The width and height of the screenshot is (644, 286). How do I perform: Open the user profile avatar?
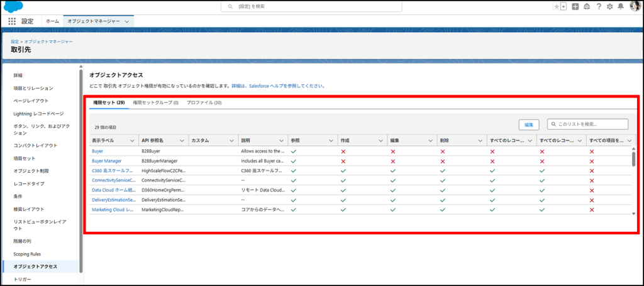coord(635,6)
